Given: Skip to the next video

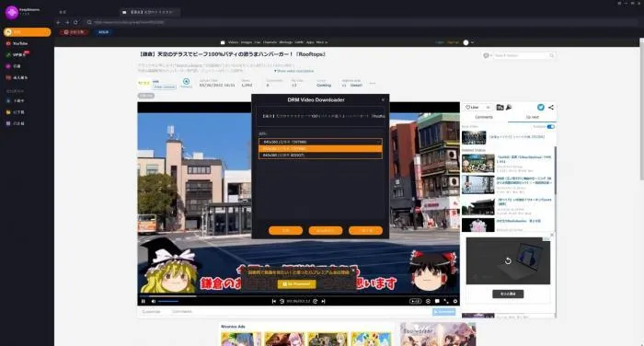Looking at the screenshot, I should 323,301.
